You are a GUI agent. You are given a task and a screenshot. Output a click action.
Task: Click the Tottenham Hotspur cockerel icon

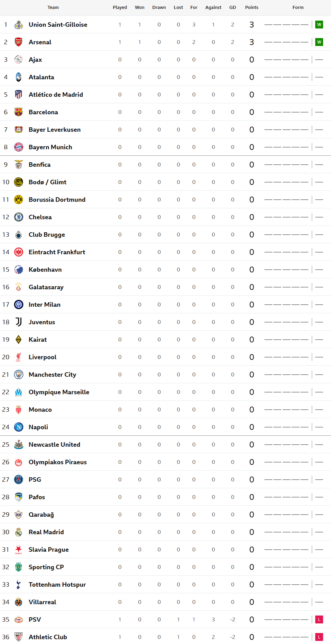19,585
